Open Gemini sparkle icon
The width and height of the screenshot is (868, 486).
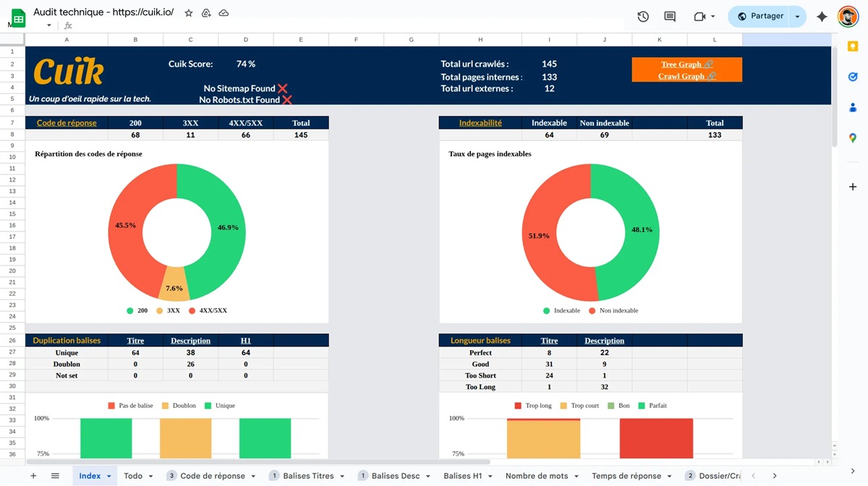822,17
